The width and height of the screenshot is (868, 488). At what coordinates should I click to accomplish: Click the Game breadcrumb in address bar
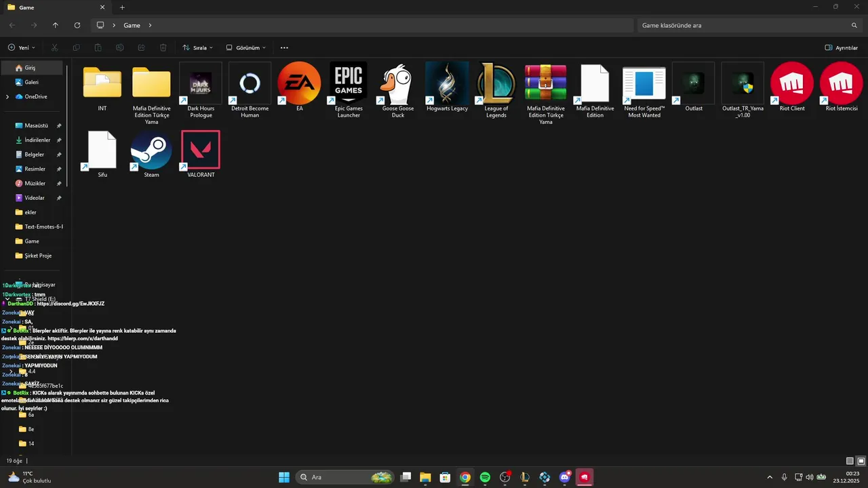(x=132, y=25)
